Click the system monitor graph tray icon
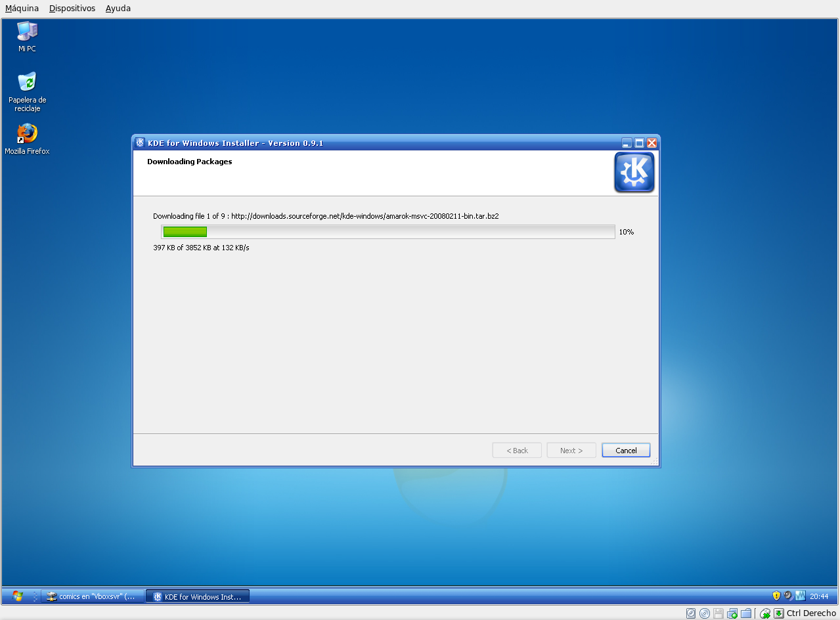The height and width of the screenshot is (620, 840). point(800,596)
